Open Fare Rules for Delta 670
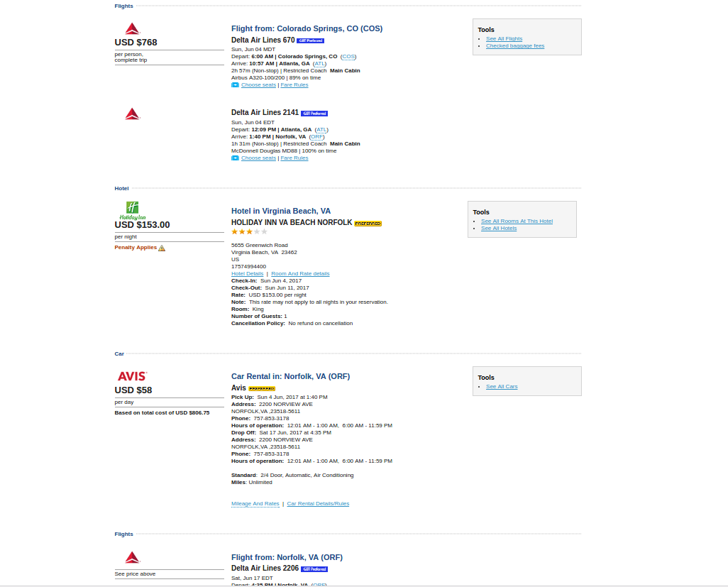The height and width of the screenshot is (587, 728). [x=294, y=85]
